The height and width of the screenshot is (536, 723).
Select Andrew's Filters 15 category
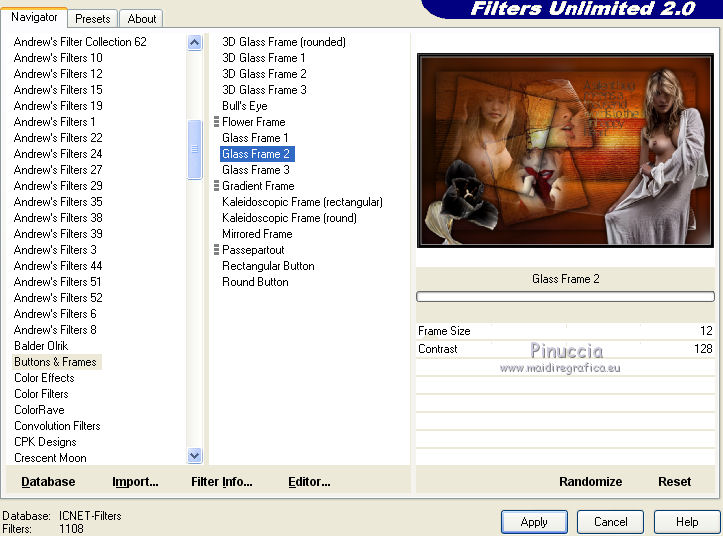tap(58, 90)
